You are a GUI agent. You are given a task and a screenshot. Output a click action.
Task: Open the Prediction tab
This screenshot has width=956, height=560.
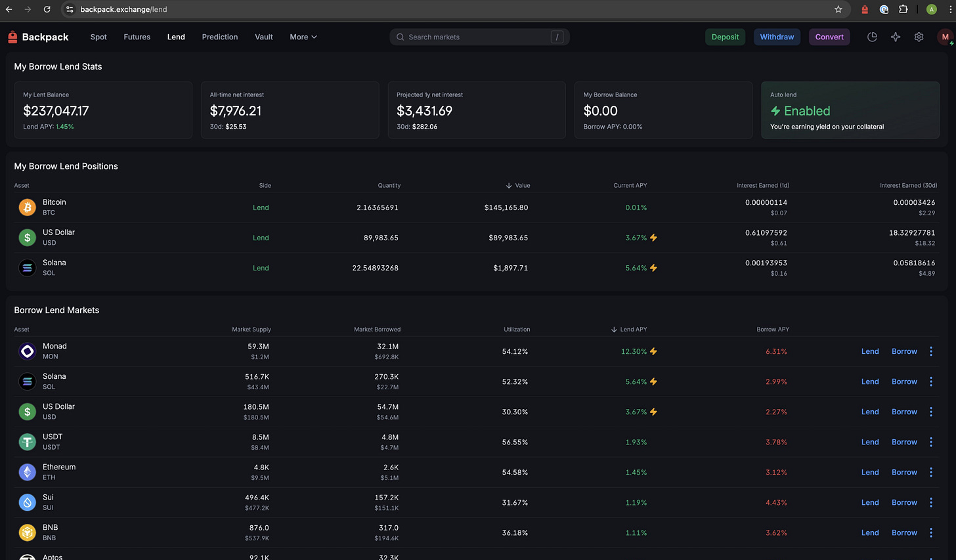(220, 37)
